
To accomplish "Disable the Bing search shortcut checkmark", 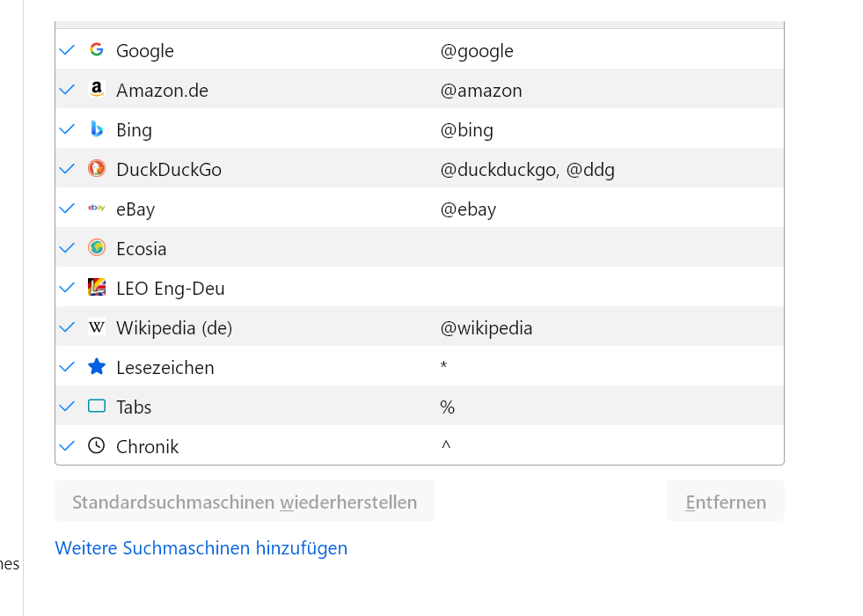I will click(x=67, y=129).
